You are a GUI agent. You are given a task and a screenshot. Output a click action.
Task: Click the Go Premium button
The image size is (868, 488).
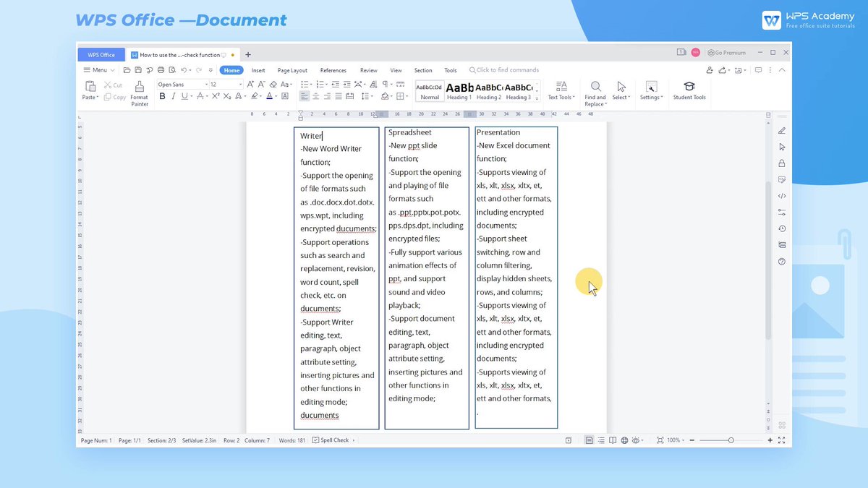[726, 53]
